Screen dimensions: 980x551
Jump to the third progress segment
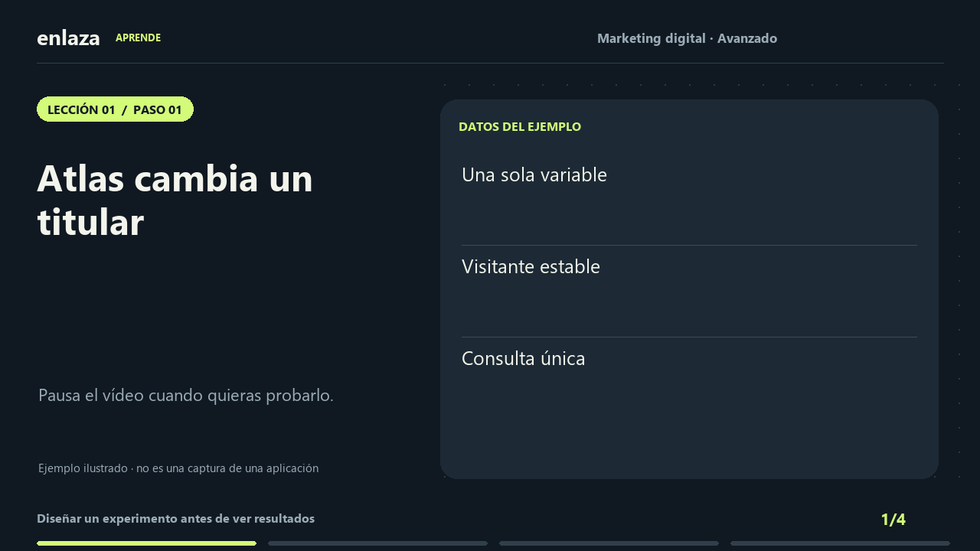click(609, 543)
